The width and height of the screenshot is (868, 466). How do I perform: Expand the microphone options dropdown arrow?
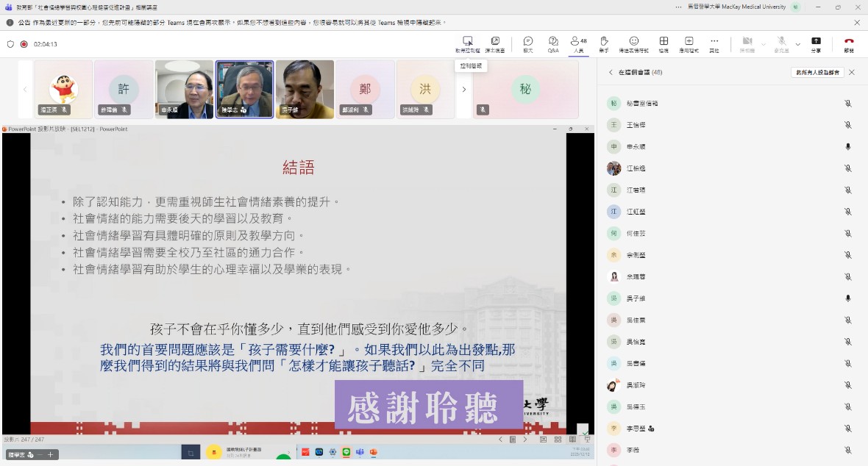tap(797, 44)
